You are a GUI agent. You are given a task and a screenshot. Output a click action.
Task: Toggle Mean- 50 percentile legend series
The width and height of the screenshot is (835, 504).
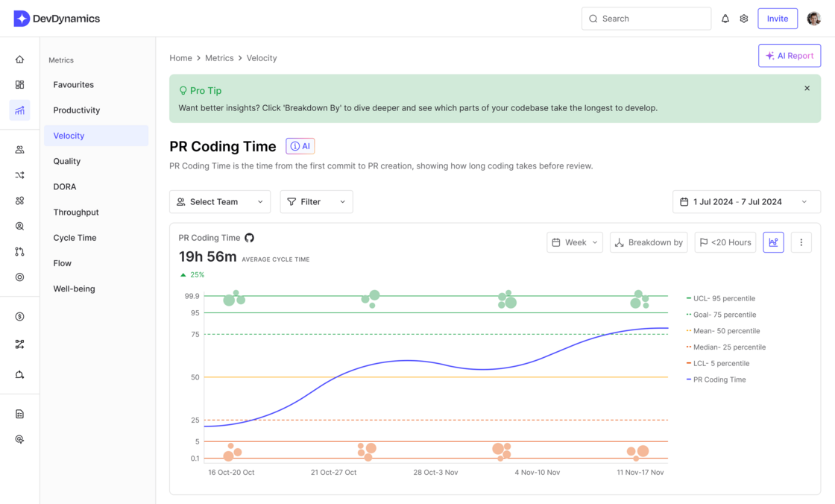[x=723, y=331]
